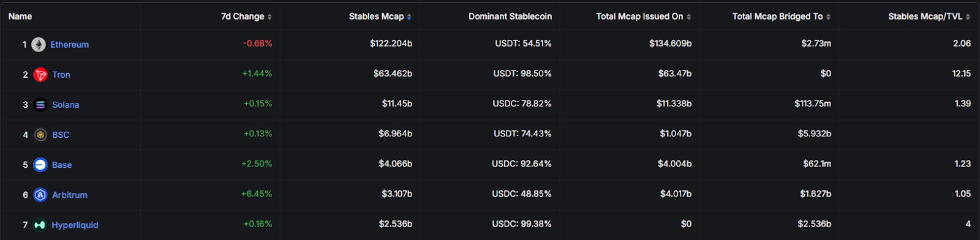980x240 pixels.
Task: Select Base's +2.50% 7d change
Action: pos(257,163)
